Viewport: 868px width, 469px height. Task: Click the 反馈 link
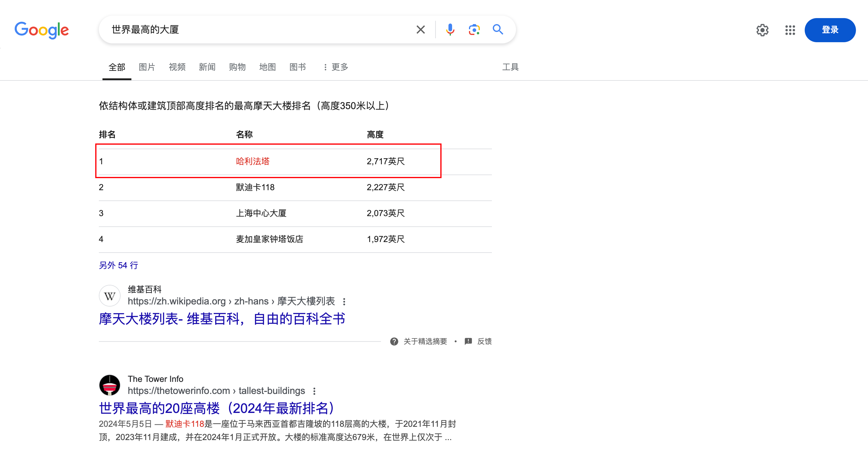(x=484, y=342)
